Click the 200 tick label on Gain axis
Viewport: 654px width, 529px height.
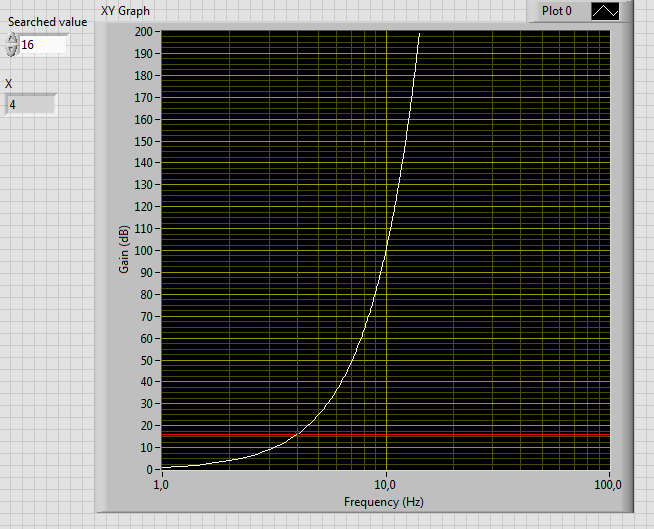pos(143,32)
